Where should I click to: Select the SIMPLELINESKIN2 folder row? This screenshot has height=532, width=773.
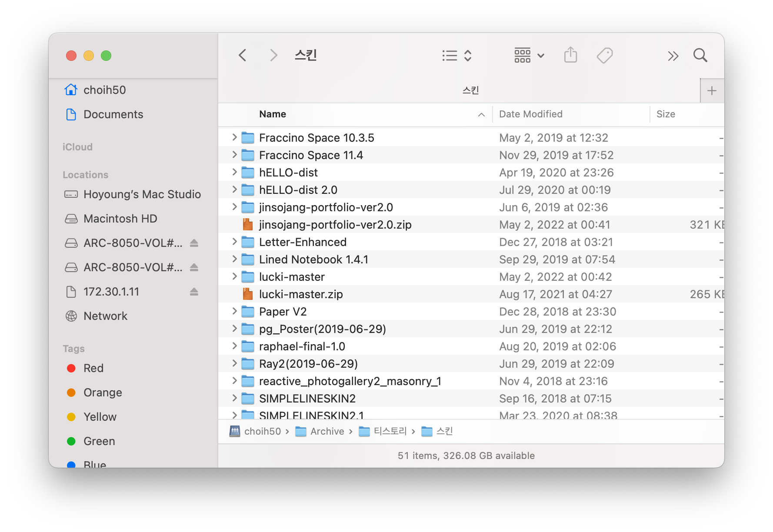point(471,399)
